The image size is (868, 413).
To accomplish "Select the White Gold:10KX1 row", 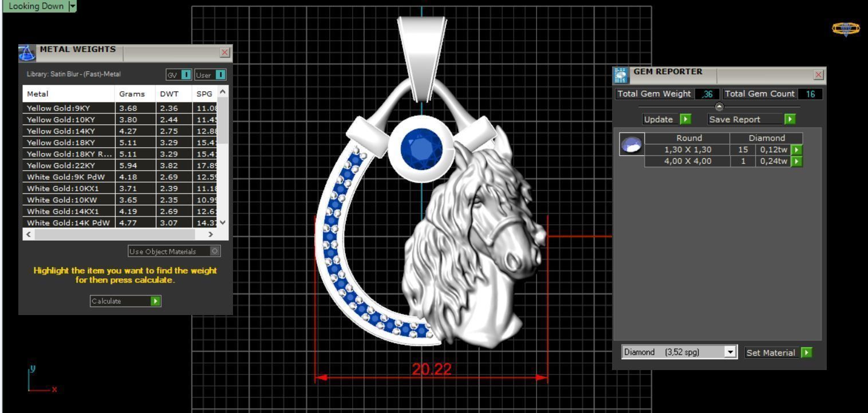I will coord(121,189).
